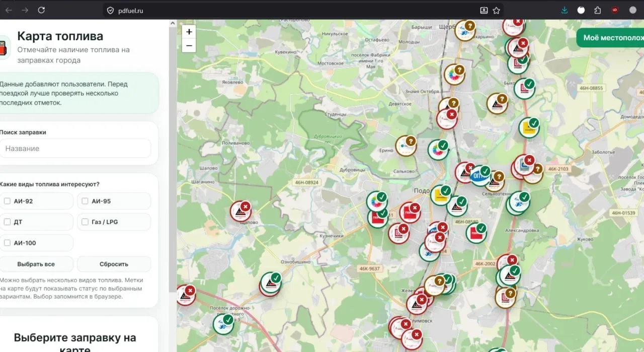644x352 pixels.
Task: Click the Дубровицы place name
Action: (352, 170)
